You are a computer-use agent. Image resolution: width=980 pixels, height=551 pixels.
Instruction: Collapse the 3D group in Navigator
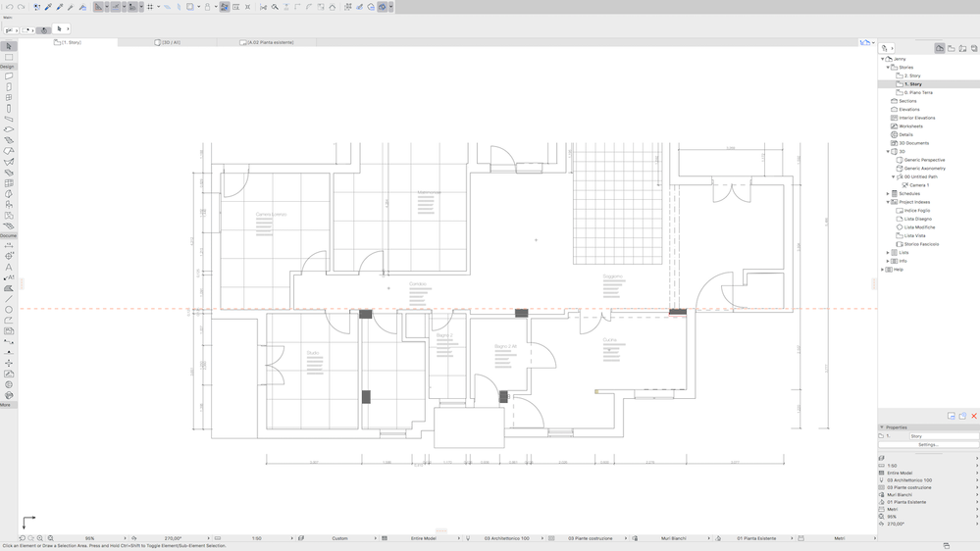[888, 152]
